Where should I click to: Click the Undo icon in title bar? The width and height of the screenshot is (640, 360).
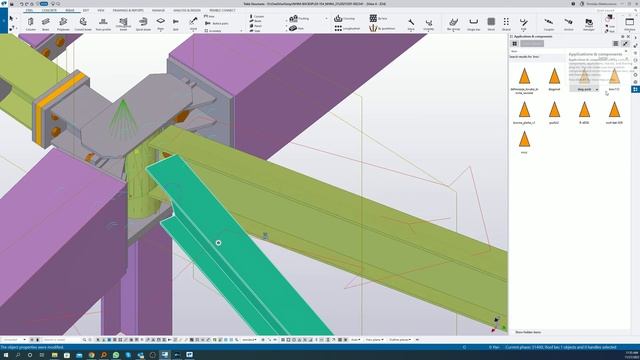click(21, 4)
